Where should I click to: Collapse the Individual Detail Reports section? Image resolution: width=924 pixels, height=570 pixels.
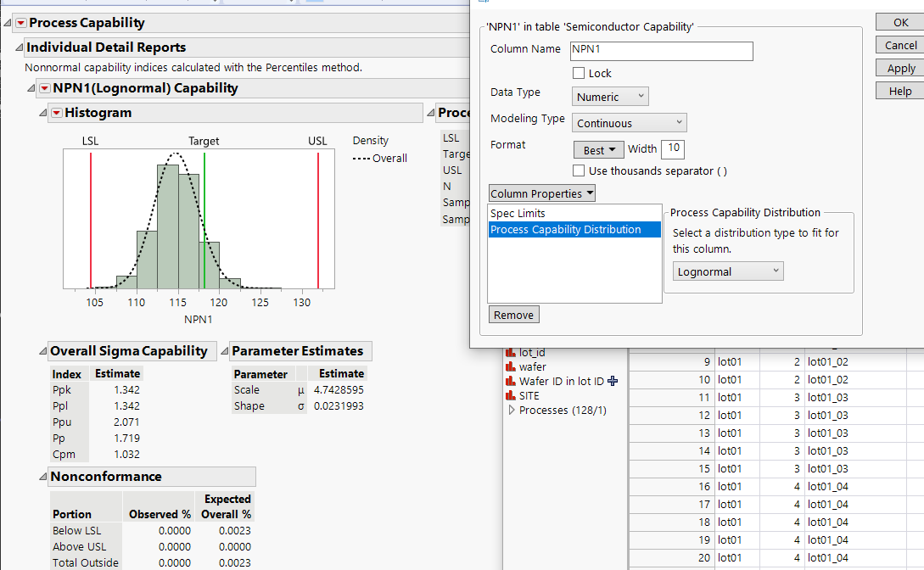coord(20,47)
